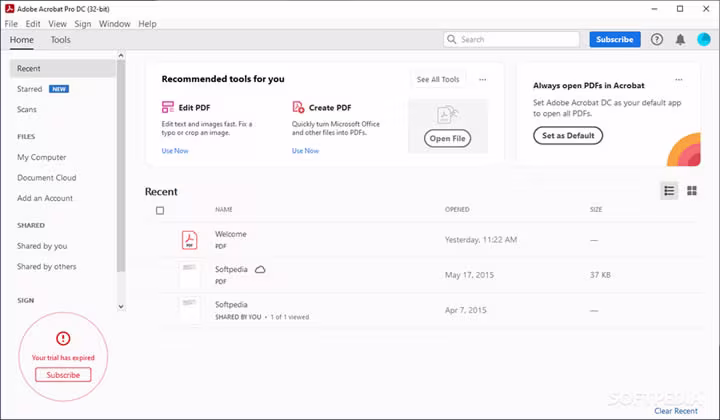Click the OPENED column header
The width and height of the screenshot is (720, 420).
pos(457,209)
